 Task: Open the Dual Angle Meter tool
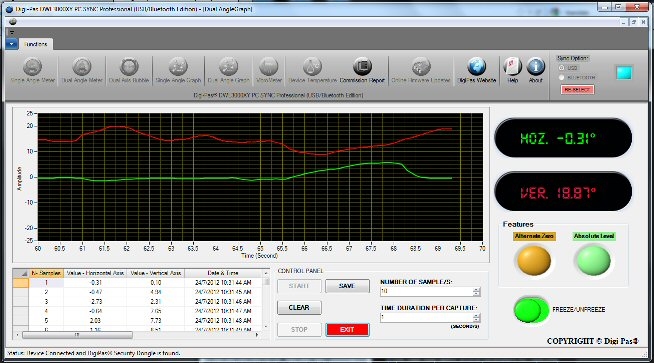[82, 70]
